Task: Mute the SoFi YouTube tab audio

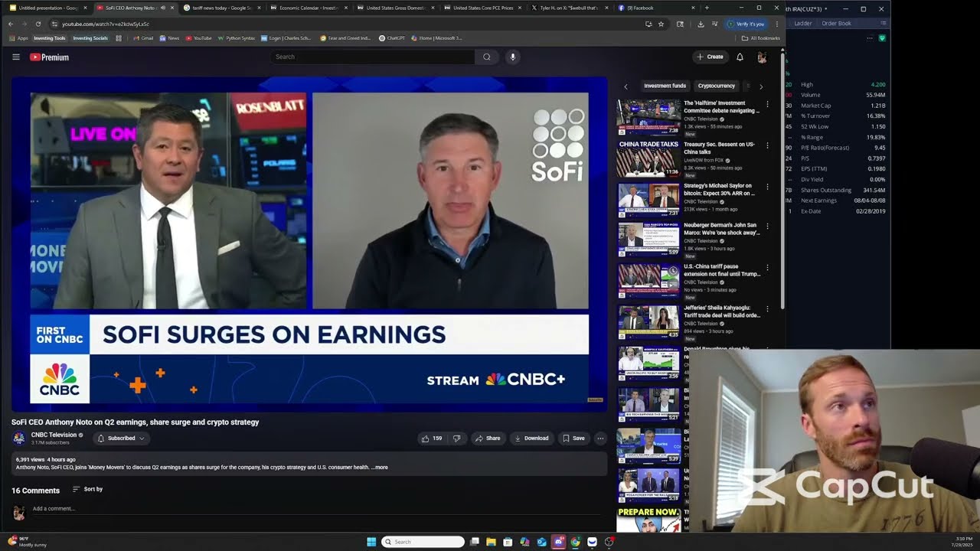Action: [162, 8]
